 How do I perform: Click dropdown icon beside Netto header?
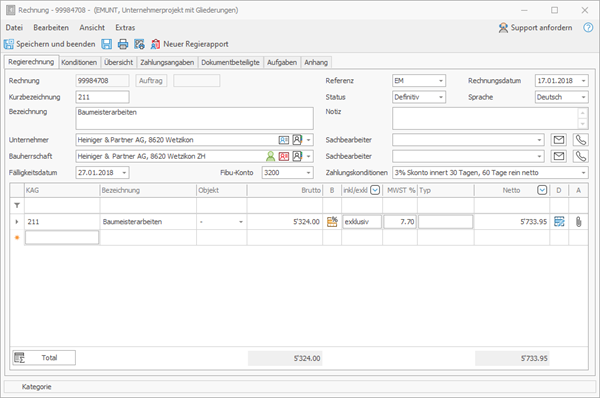tap(542, 190)
